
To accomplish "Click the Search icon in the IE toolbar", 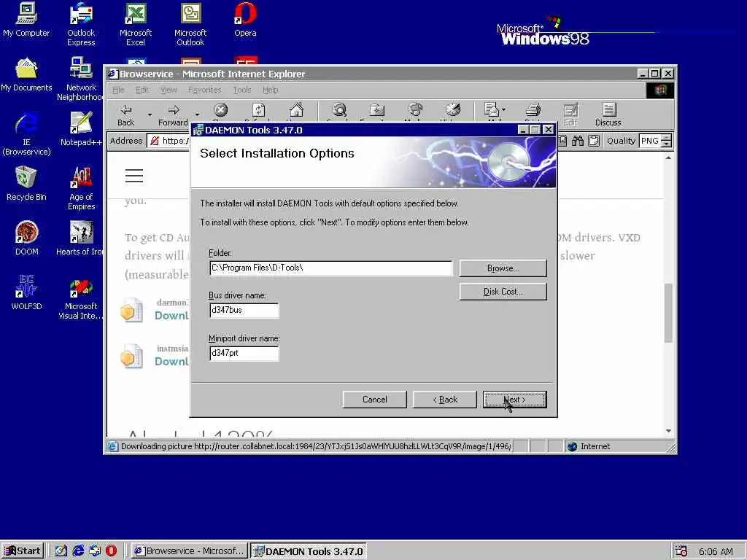I will click(x=339, y=111).
